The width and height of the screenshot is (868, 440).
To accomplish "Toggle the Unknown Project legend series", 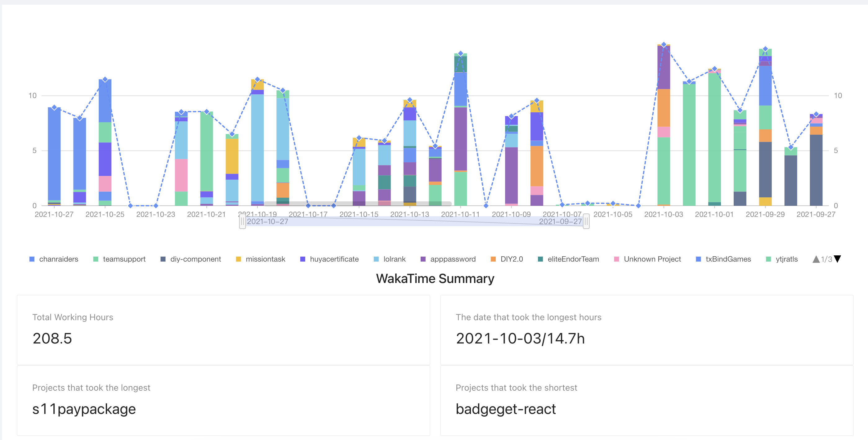I will [647, 259].
